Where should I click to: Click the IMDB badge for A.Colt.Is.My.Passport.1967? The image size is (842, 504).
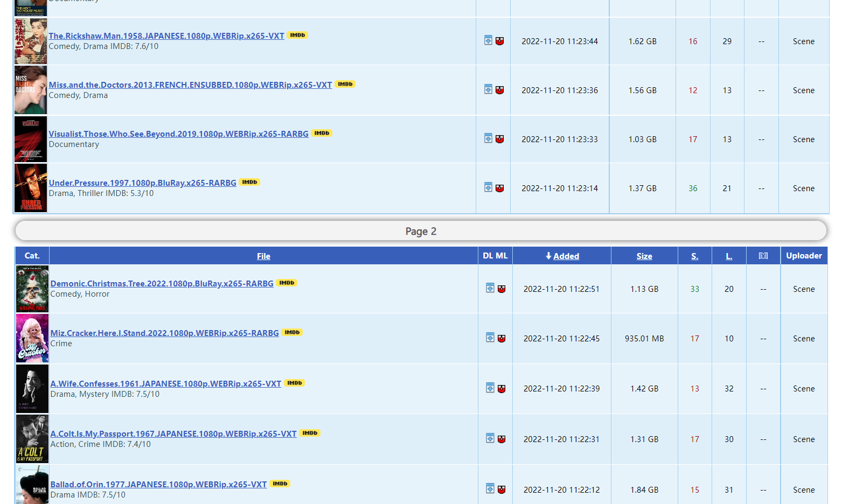(x=310, y=432)
